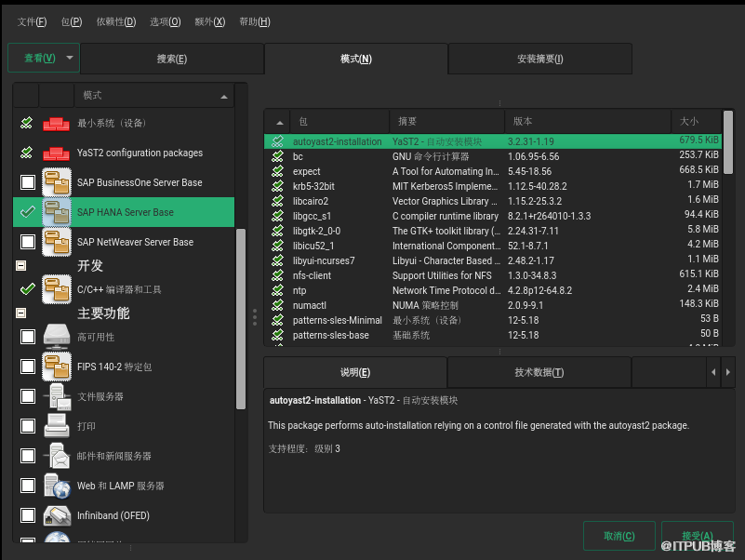Click the red 最小系统 pattern icon
This screenshot has height=560, width=745.
(x=57, y=123)
